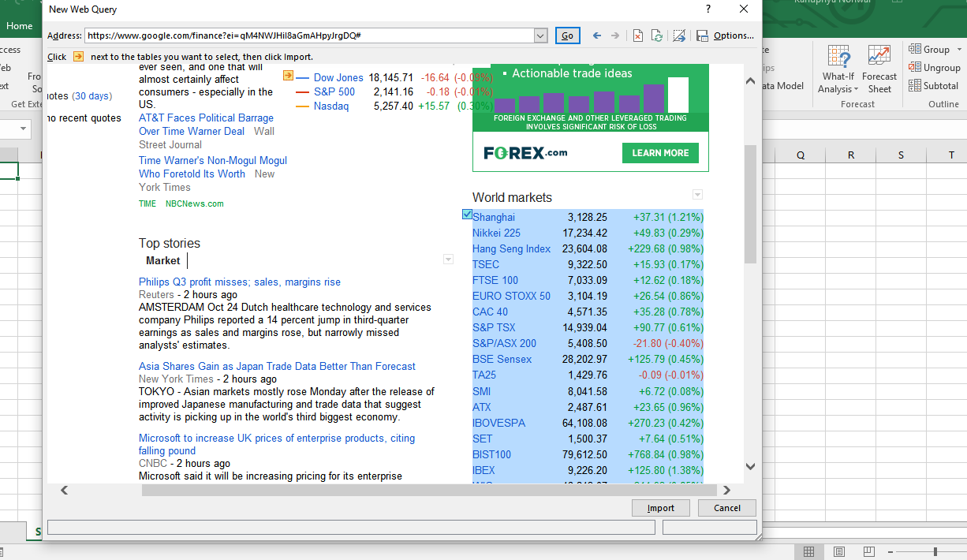Click the Import button

click(x=661, y=508)
